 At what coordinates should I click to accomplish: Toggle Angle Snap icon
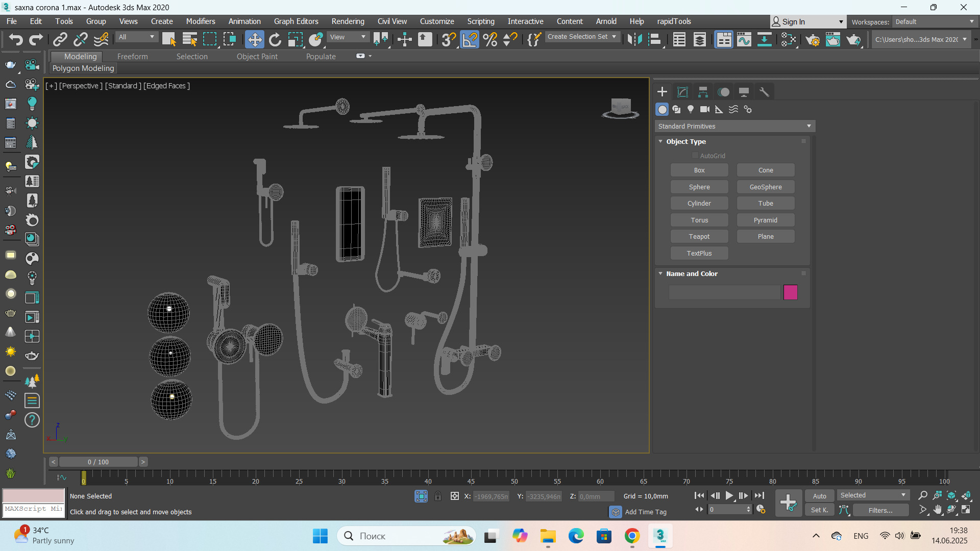click(470, 39)
